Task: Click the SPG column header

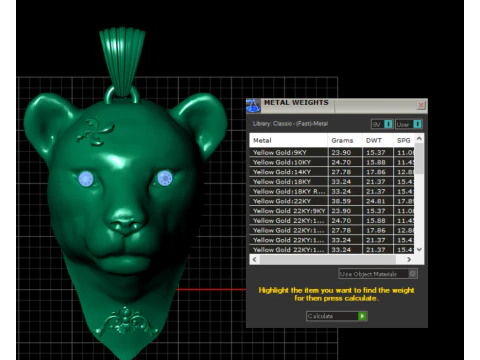Action: tap(404, 140)
